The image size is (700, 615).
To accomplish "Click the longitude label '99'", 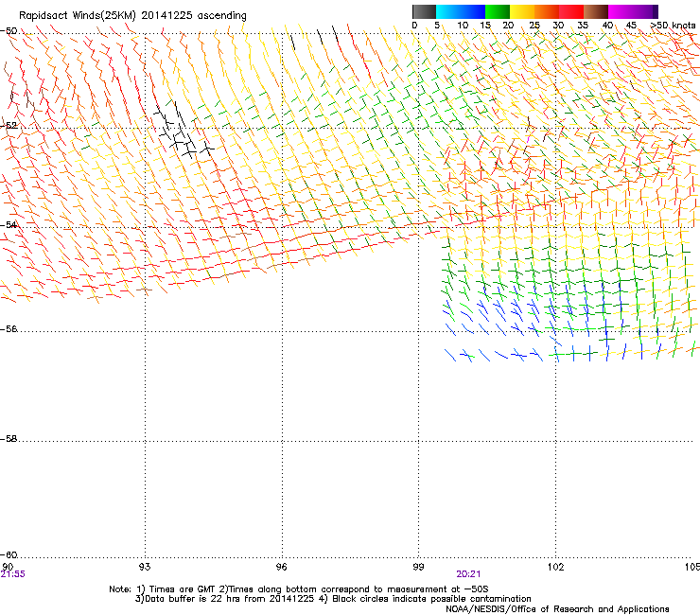I will click(418, 567).
